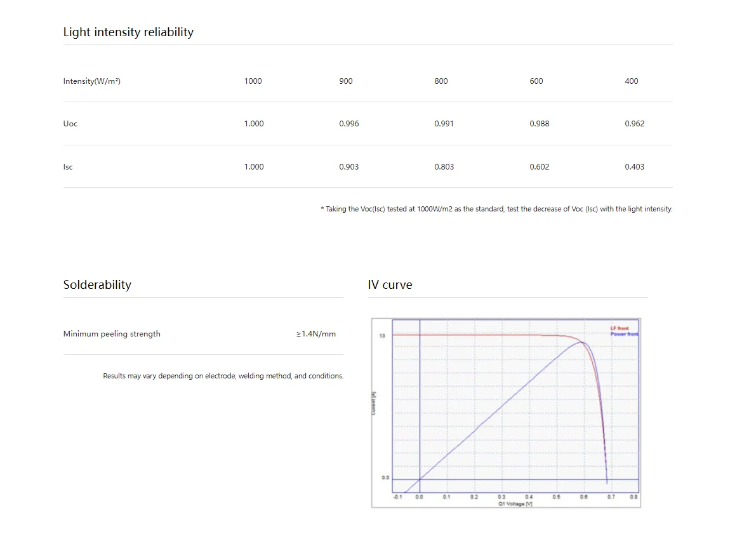Click the Uoc value 0.962
The height and width of the screenshot is (546, 756).
(x=634, y=124)
